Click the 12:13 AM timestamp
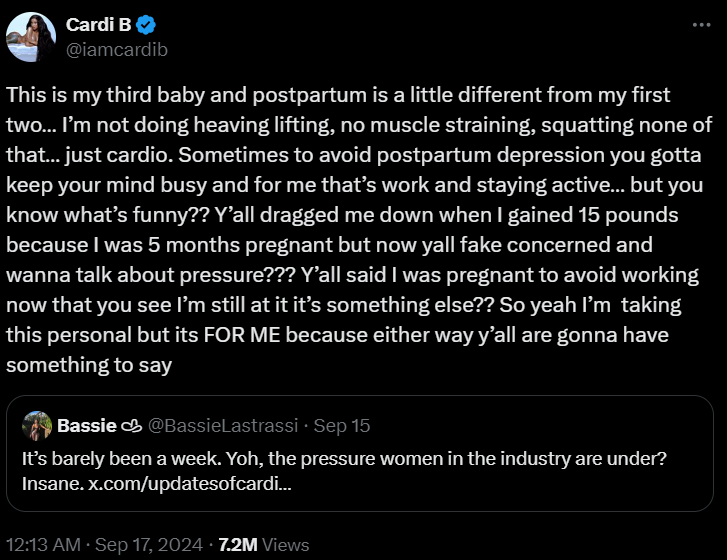727x560 pixels. click(x=43, y=545)
